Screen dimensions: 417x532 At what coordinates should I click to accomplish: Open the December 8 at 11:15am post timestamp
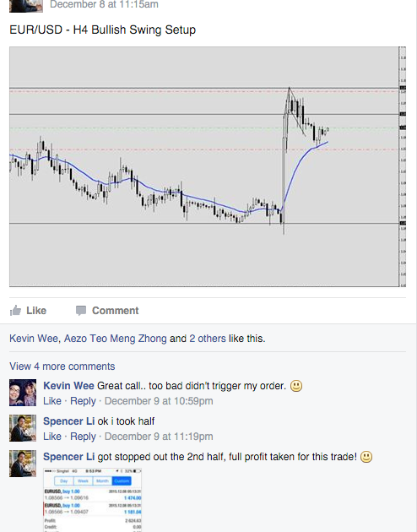pyautogui.click(x=104, y=5)
